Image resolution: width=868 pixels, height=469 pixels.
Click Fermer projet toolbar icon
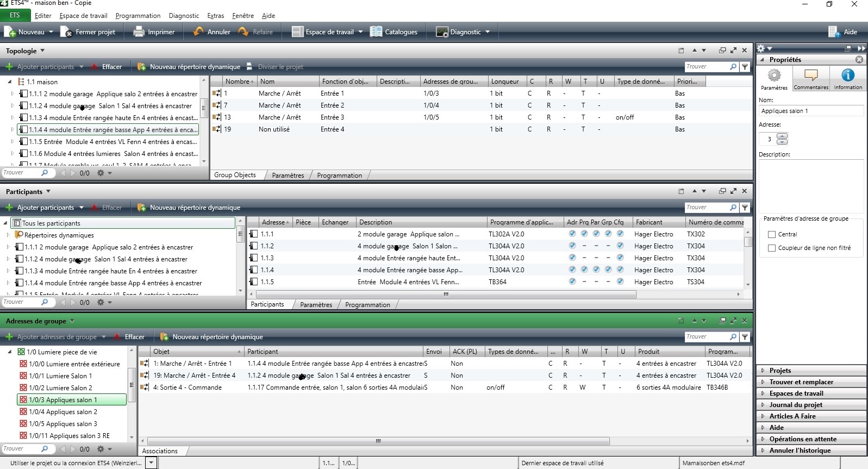click(x=66, y=32)
